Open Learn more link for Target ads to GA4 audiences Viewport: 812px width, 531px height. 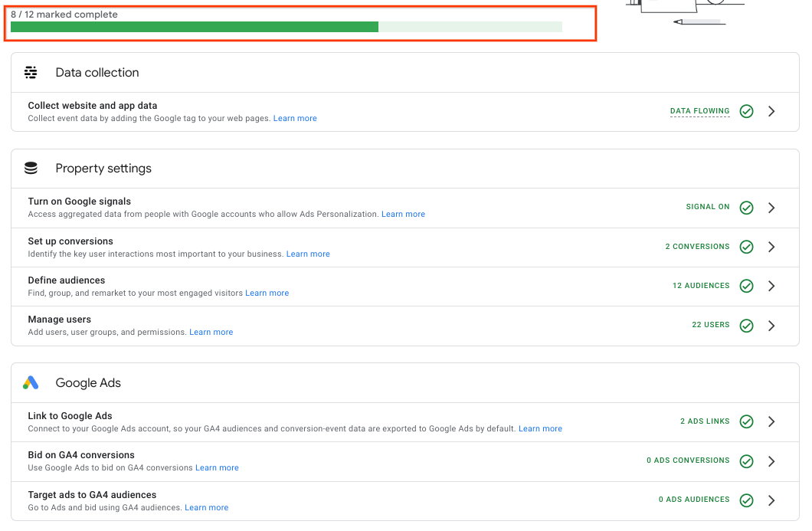[x=206, y=508]
